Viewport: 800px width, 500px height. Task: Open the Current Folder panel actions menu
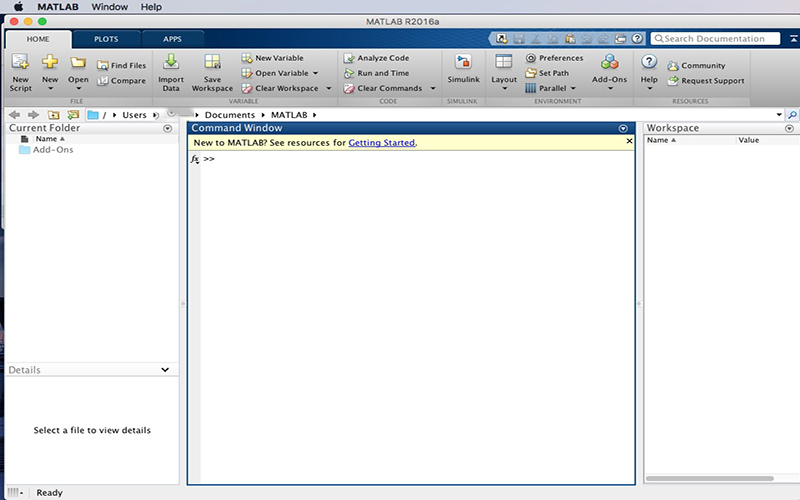[x=167, y=129]
